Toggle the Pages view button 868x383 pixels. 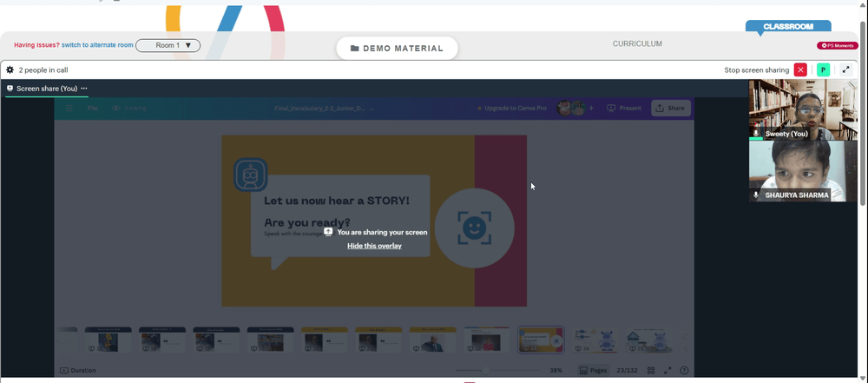tap(593, 370)
